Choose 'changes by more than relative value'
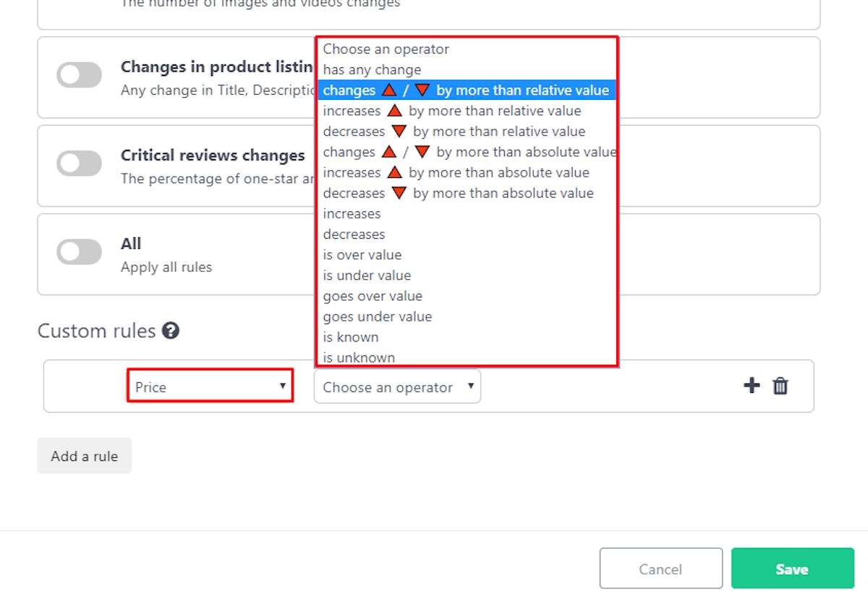This screenshot has height=597, width=868. (x=467, y=90)
